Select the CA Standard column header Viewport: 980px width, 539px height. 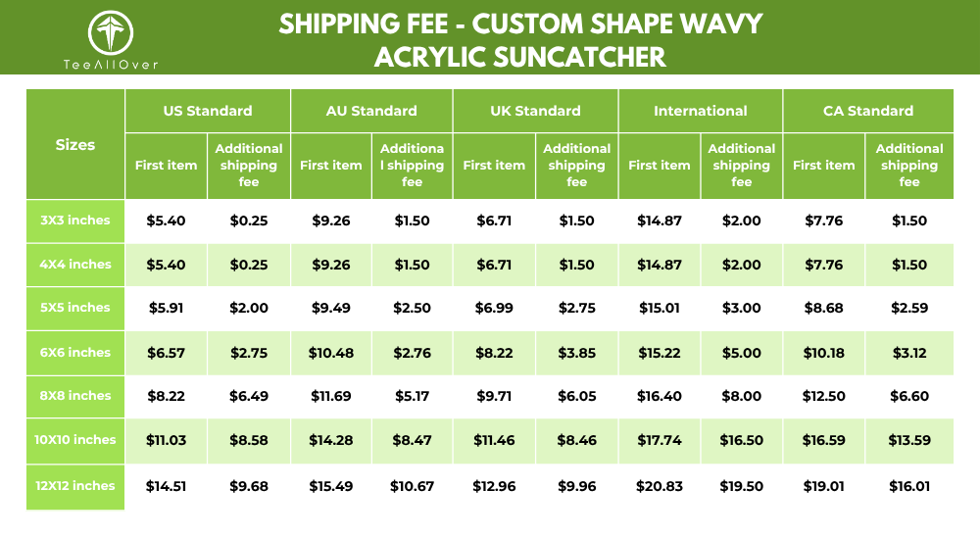(x=868, y=111)
